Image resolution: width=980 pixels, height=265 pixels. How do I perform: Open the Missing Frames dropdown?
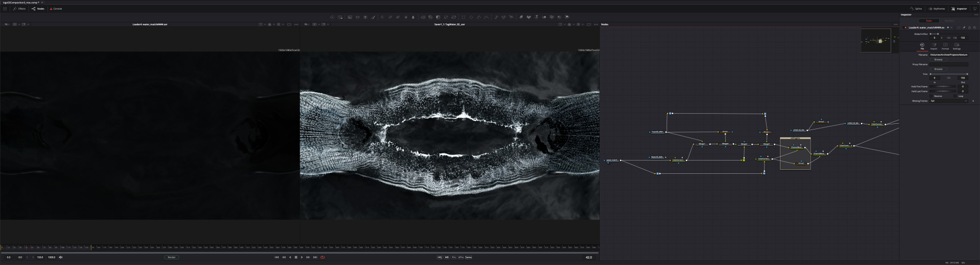(949, 100)
